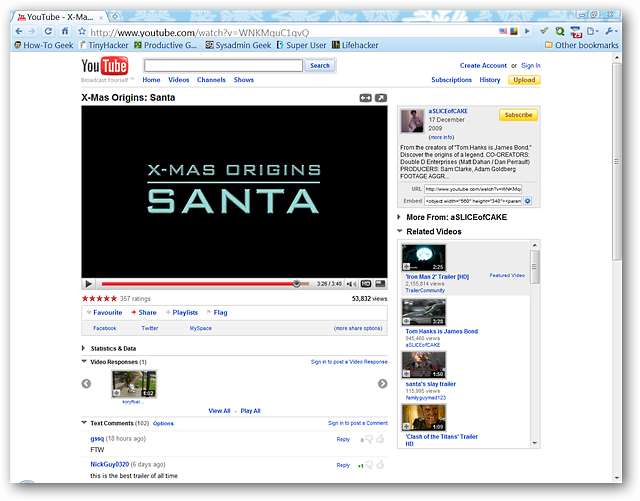Toggle the wide player size icon

point(366,98)
